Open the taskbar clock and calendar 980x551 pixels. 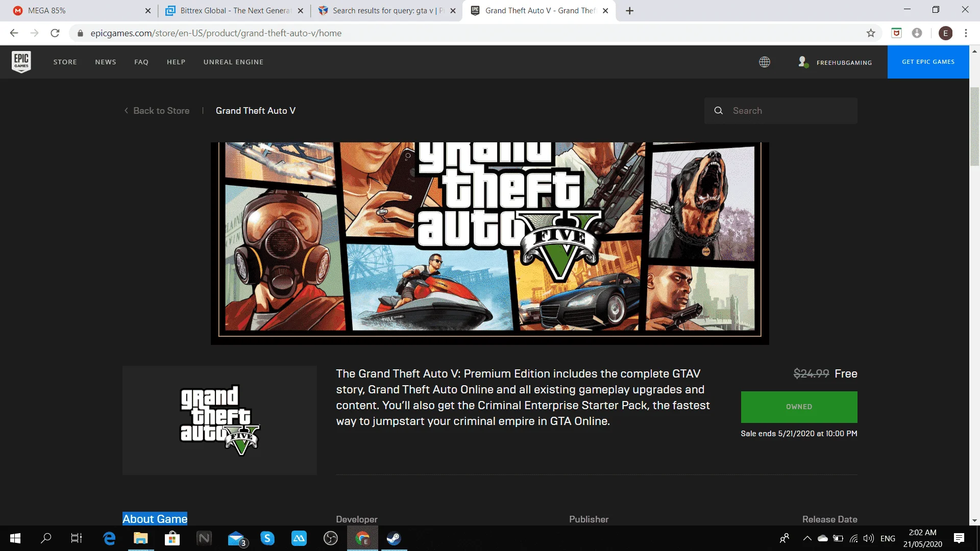pos(922,538)
